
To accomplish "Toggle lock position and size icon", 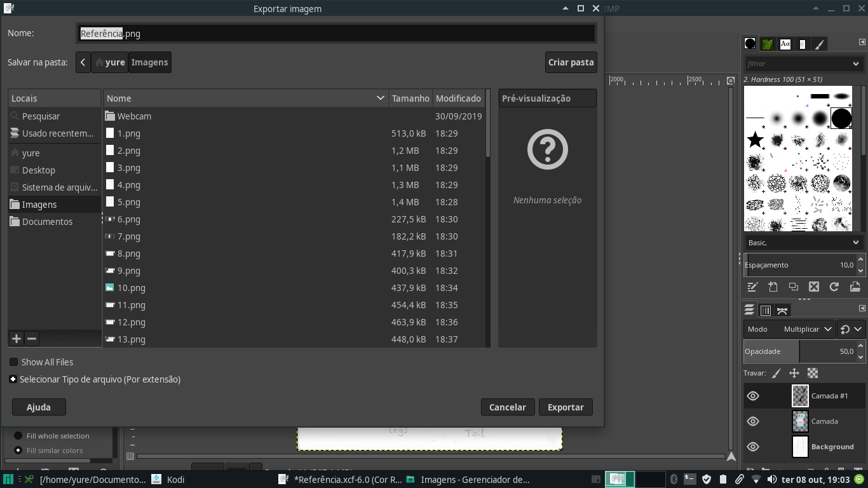I will [x=794, y=373].
